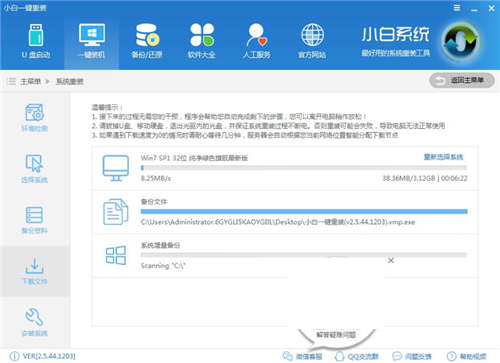The width and height of the screenshot is (500, 363).
Task: Click the 解答疑难问题 speech bubble
Action: point(336,335)
